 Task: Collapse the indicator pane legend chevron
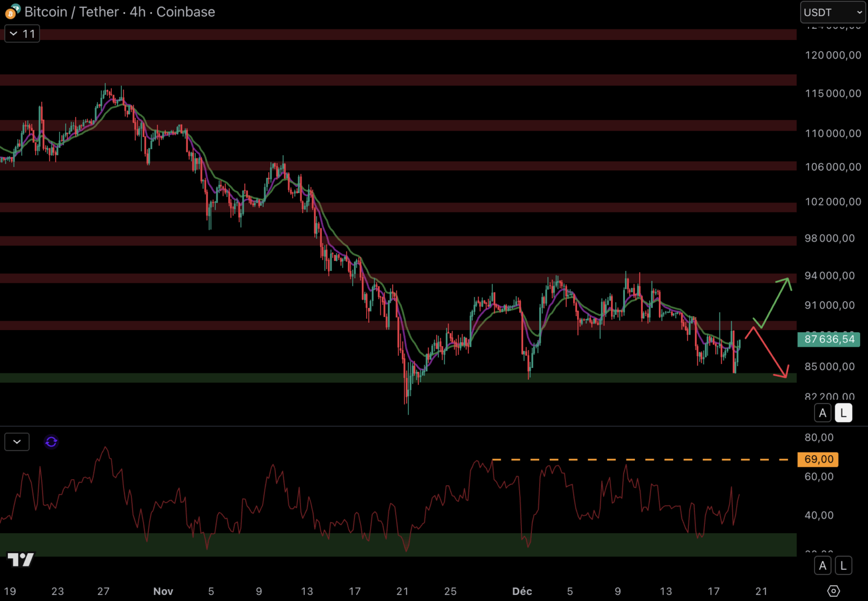pyautogui.click(x=17, y=442)
